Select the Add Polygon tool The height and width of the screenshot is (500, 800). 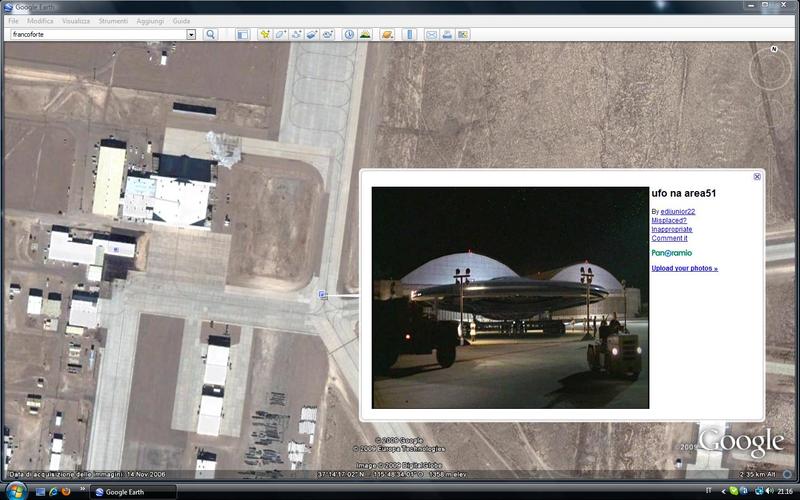[x=281, y=34]
